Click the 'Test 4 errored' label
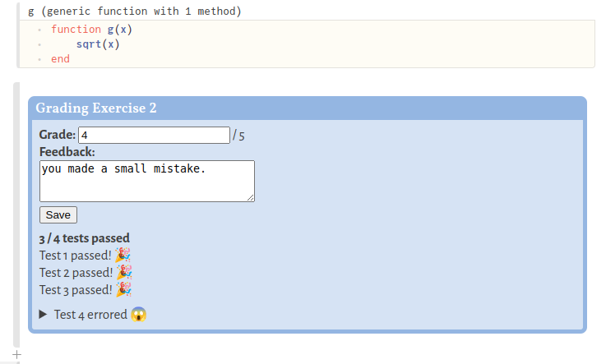The width and height of the screenshot is (606, 364). pos(90,315)
